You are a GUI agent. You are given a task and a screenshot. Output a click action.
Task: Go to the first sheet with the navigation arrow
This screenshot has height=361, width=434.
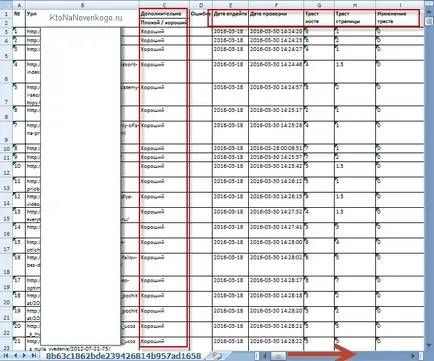point(6,356)
